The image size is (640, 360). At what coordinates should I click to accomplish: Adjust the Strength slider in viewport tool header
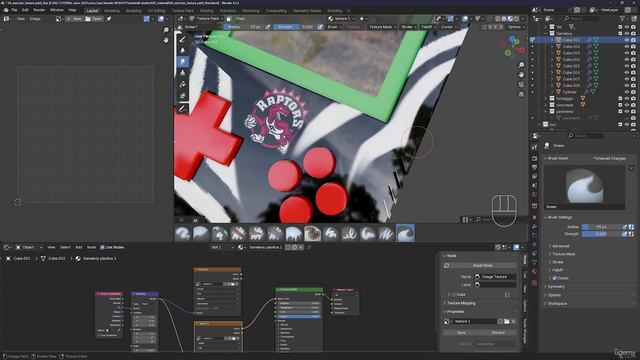click(295, 27)
